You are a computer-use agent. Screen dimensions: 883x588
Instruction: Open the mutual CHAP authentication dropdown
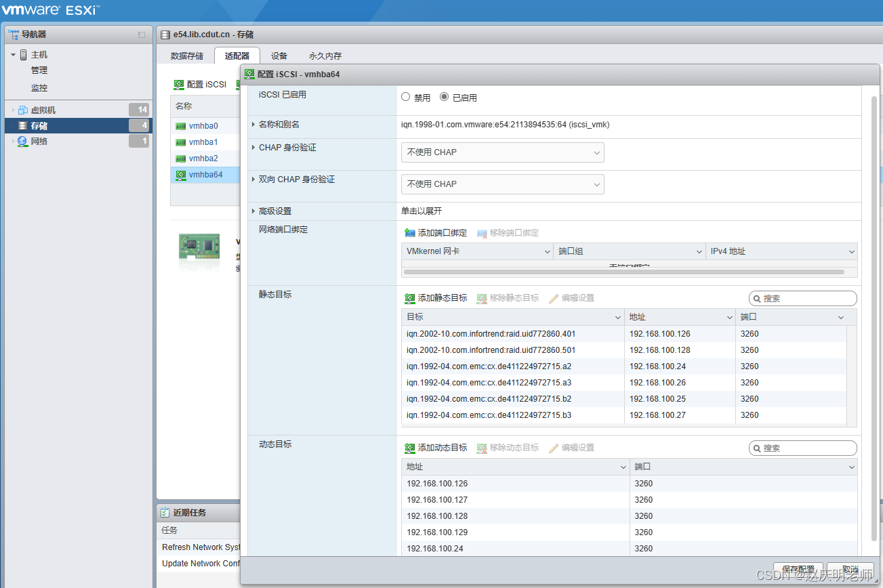tap(502, 184)
